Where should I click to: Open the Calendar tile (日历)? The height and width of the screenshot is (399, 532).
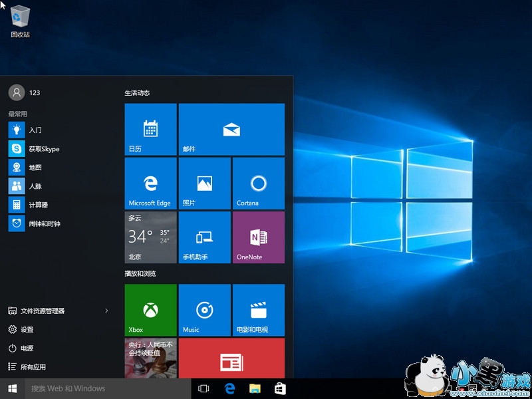[x=150, y=129]
